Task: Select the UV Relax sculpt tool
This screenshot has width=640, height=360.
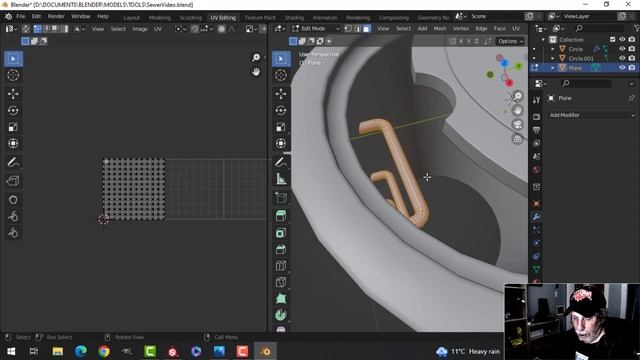Action: pyautogui.click(x=13, y=216)
